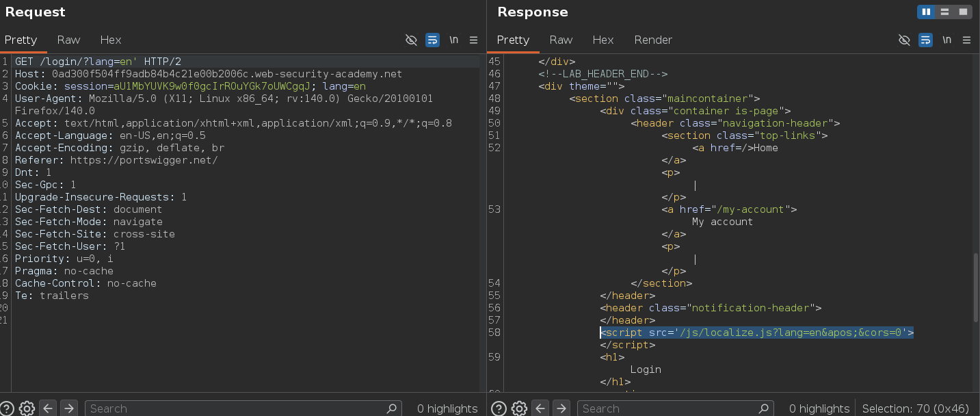Viewport: 980px width, 416px height.
Task: Show \n newline characters in Response pane
Action: [946, 40]
